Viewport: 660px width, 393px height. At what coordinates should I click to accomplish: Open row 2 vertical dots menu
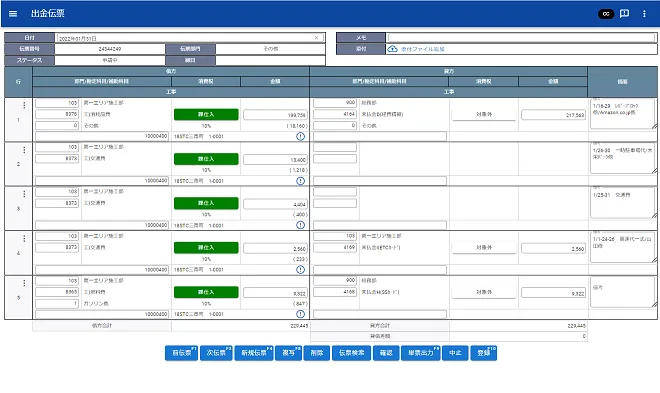24,150
